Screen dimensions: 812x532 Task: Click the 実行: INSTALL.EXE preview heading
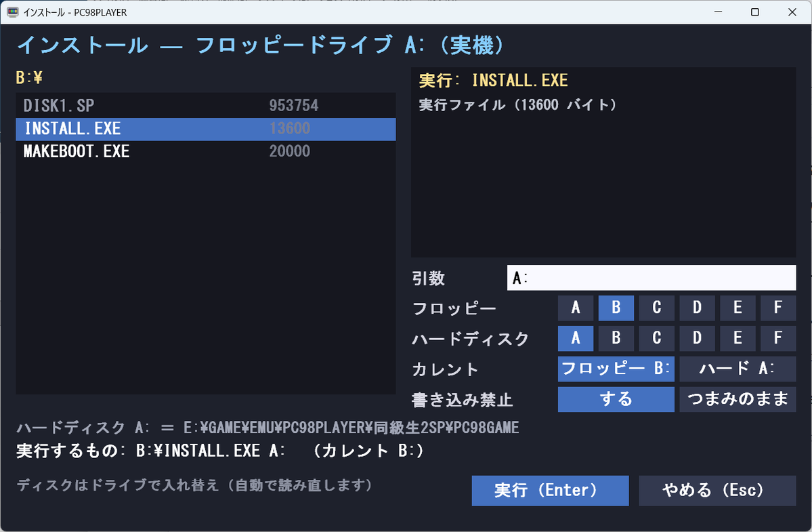coord(494,81)
